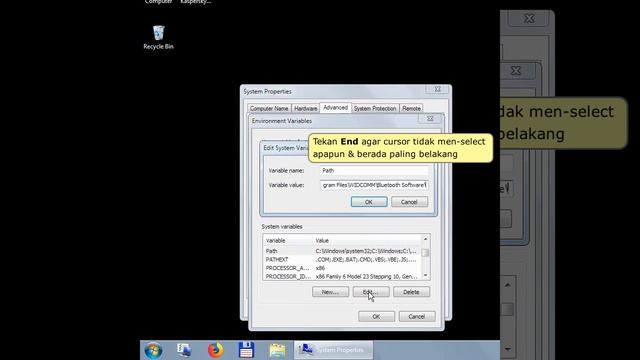Viewport: 640px width, 360px height.
Task: Click the system variables scrollbar thumb
Action: pyautogui.click(x=425, y=253)
